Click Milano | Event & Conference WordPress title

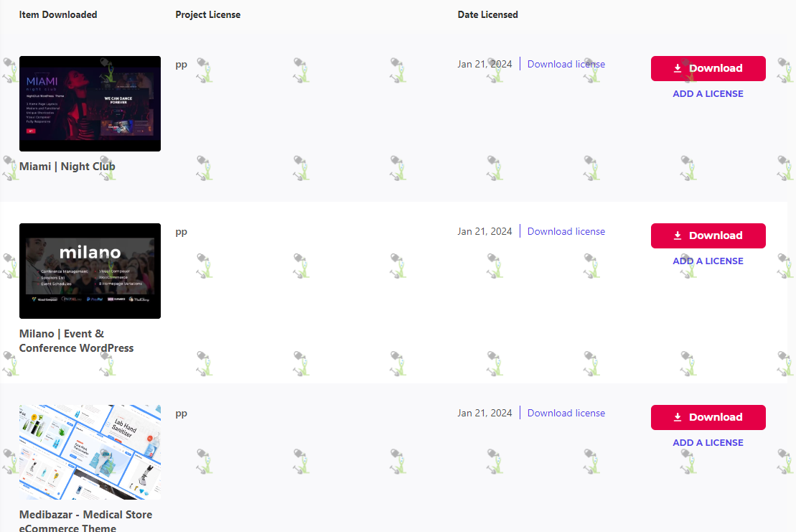point(77,340)
